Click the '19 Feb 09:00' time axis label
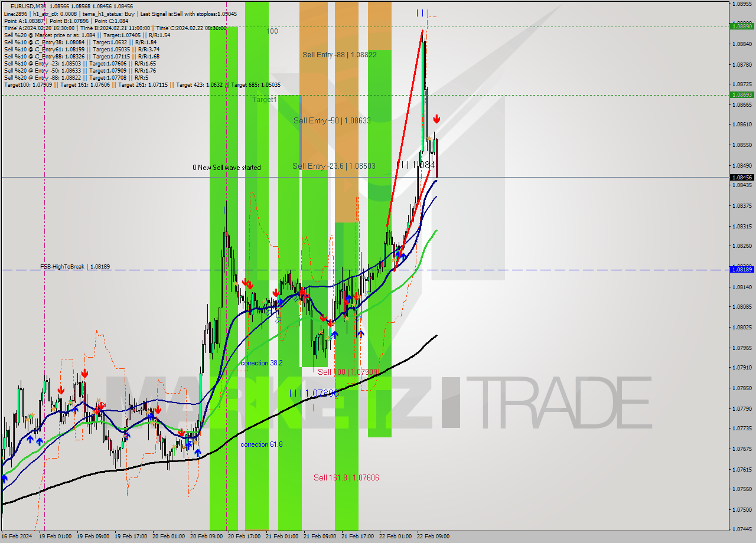This screenshot has height=543, width=756. click(x=93, y=537)
